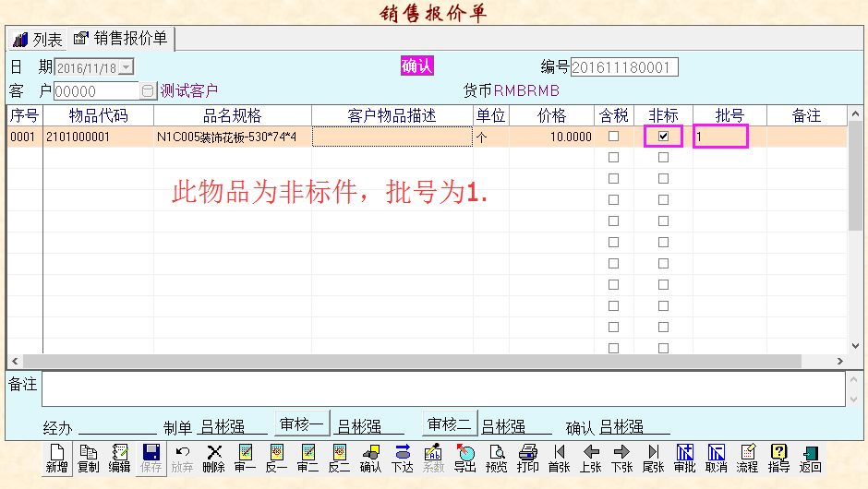Click the N1C005装饰花板-530*74*4 cell
The width and height of the screenshot is (868, 489).
coord(233,137)
